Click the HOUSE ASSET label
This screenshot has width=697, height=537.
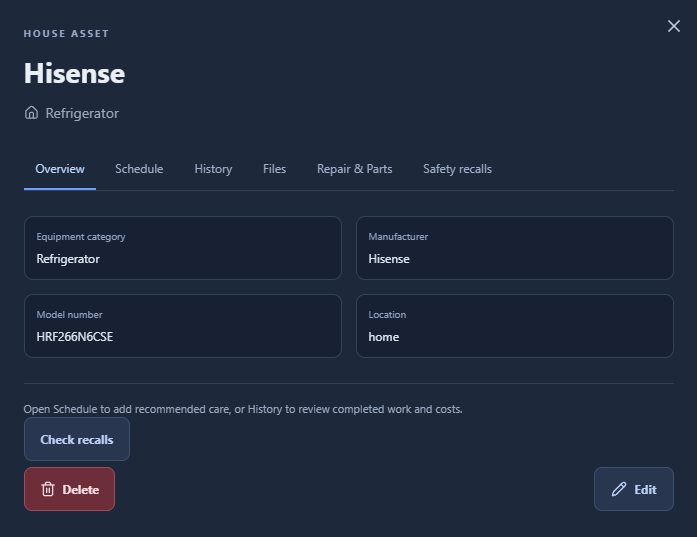click(66, 34)
